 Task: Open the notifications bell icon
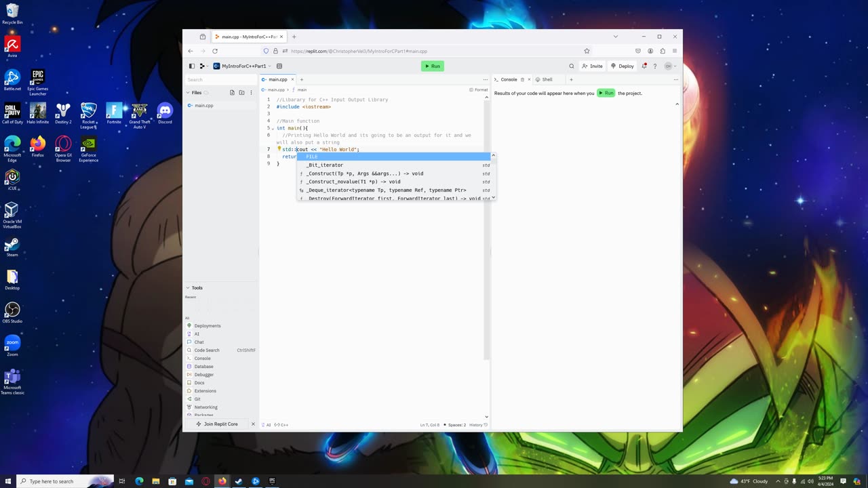(x=644, y=66)
